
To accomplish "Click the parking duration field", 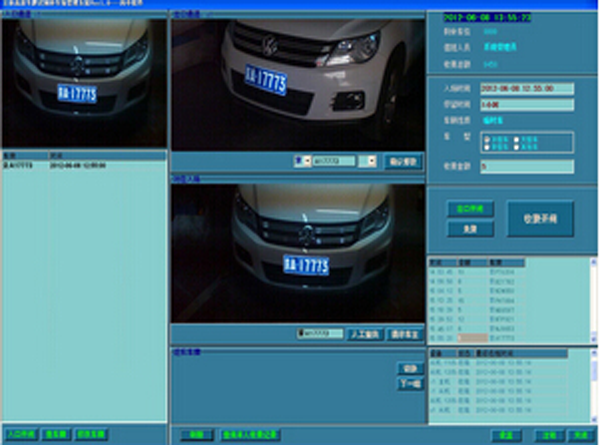I will click(x=527, y=104).
